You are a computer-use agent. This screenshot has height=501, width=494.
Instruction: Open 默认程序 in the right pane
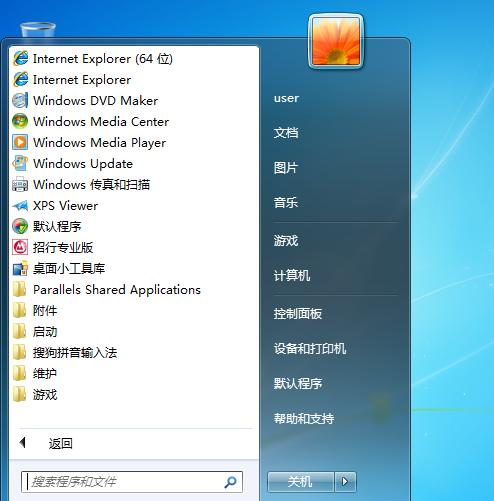pyautogui.click(x=298, y=384)
